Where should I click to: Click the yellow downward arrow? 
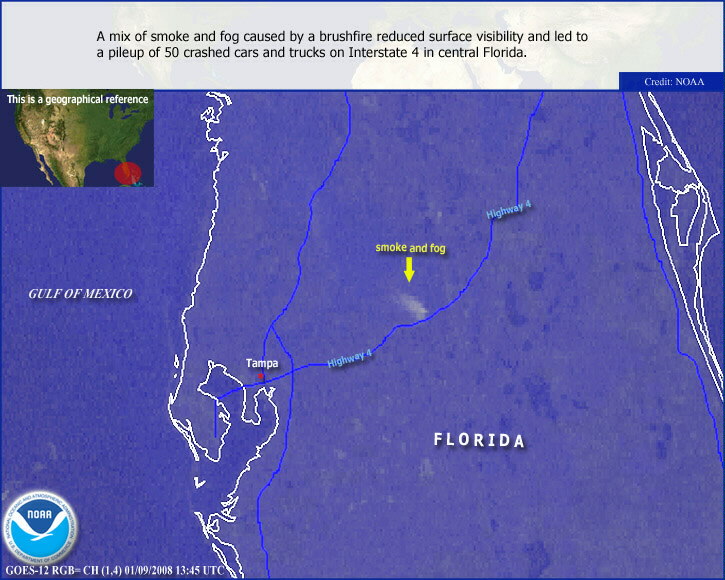tap(409, 268)
